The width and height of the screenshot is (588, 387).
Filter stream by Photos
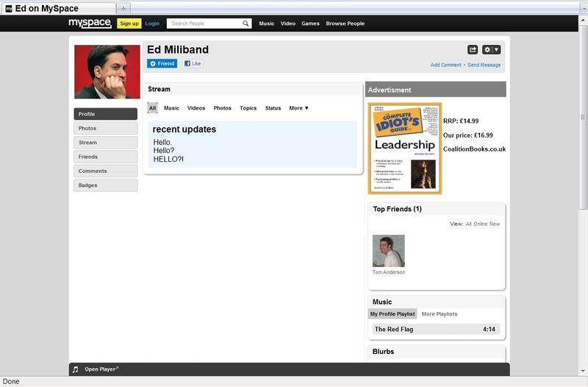pyautogui.click(x=223, y=108)
